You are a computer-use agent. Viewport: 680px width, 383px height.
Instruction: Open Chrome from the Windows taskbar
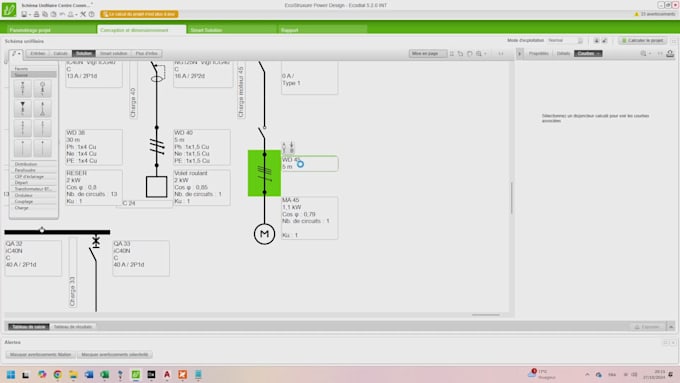point(58,374)
